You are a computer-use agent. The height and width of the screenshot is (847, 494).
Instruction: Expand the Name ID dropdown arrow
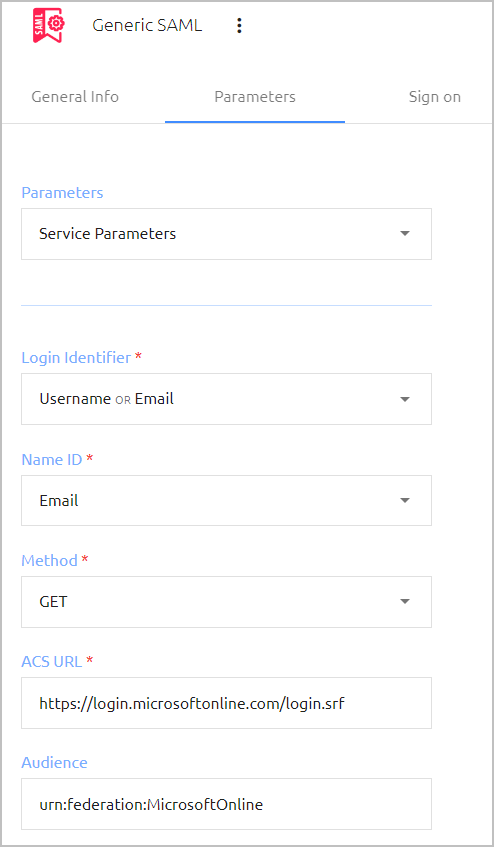[405, 500]
